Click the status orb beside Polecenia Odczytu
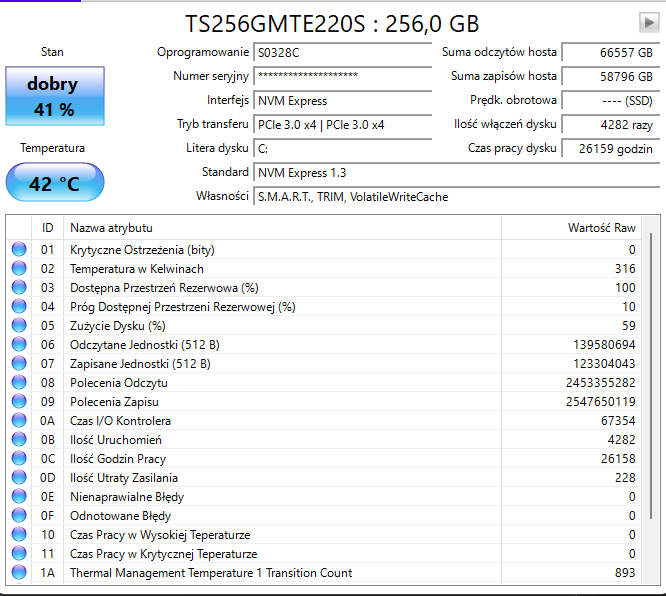This screenshot has width=666, height=596. click(x=19, y=383)
